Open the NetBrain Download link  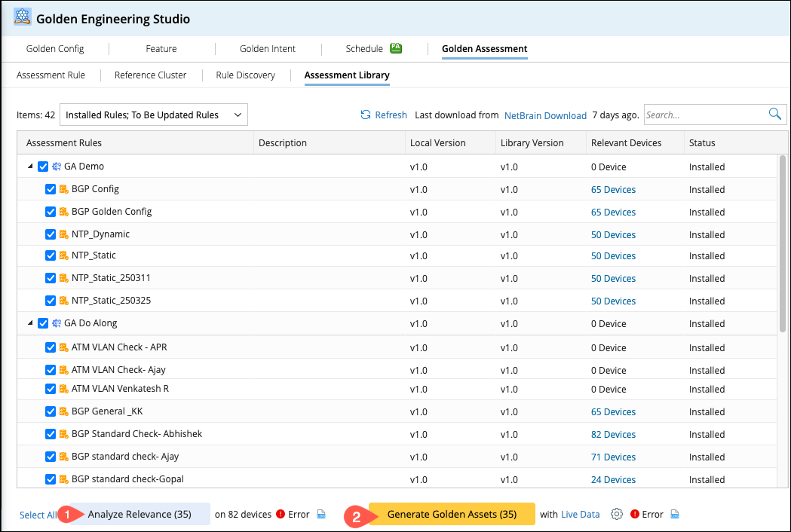[545, 115]
